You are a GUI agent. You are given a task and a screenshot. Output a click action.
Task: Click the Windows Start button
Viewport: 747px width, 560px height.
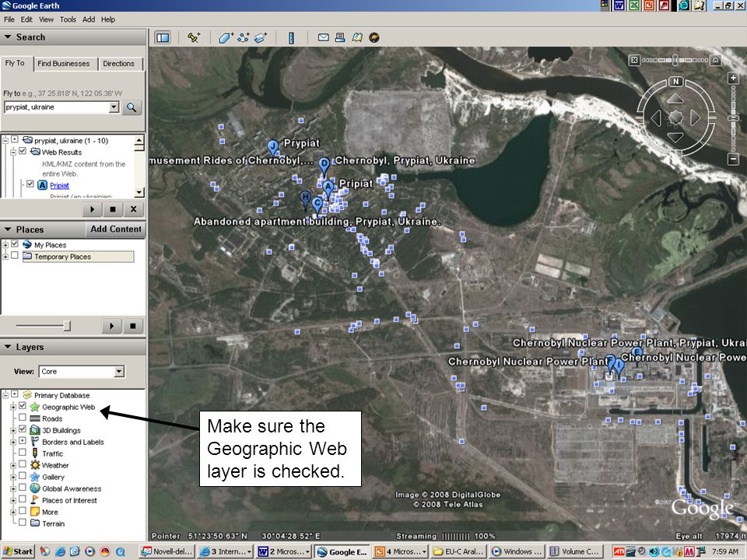18,552
